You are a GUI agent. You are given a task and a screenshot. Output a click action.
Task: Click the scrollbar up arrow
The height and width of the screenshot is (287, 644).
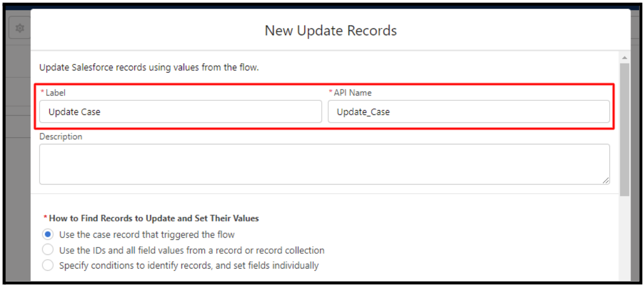625,58
